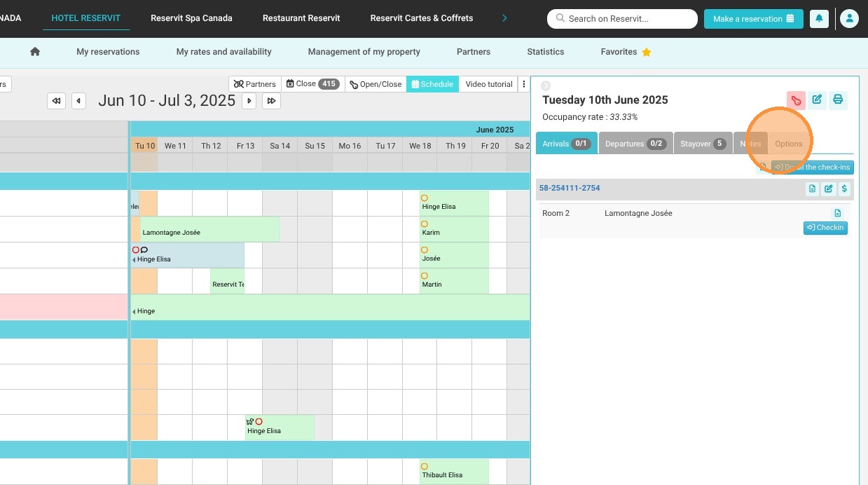This screenshot has height=485, width=868.
Task: Select the Reservit Te booking on Th 12
Action: pos(228,281)
